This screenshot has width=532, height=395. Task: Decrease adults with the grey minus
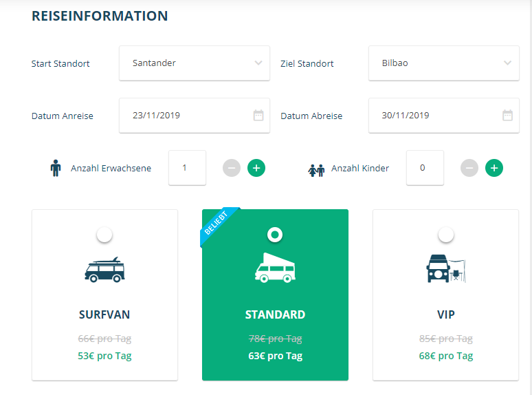tap(232, 168)
